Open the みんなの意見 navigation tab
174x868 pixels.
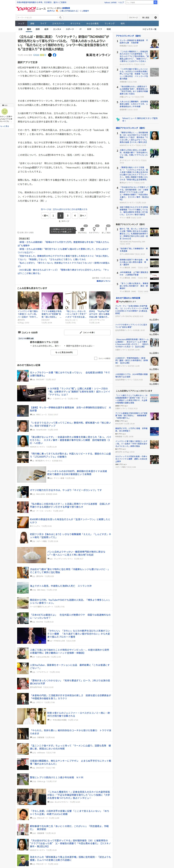(93, 24)
